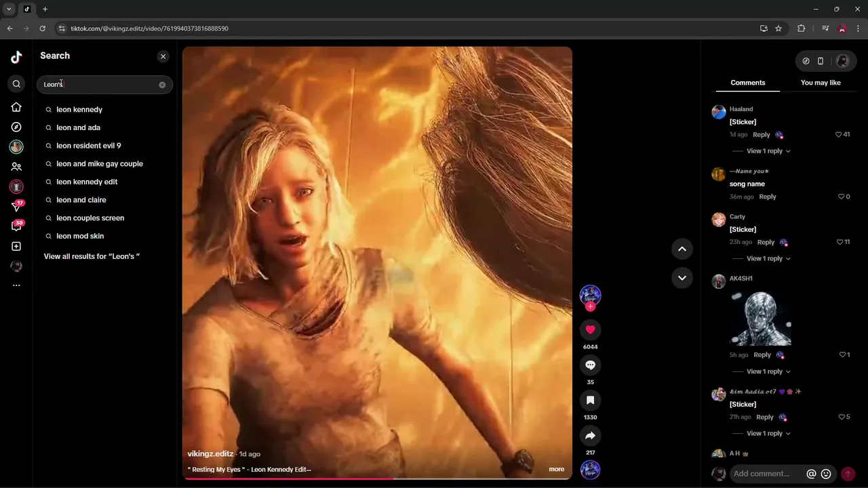Open the emoji picker smiley icon
Screen dimensions: 868x488
tap(826, 474)
